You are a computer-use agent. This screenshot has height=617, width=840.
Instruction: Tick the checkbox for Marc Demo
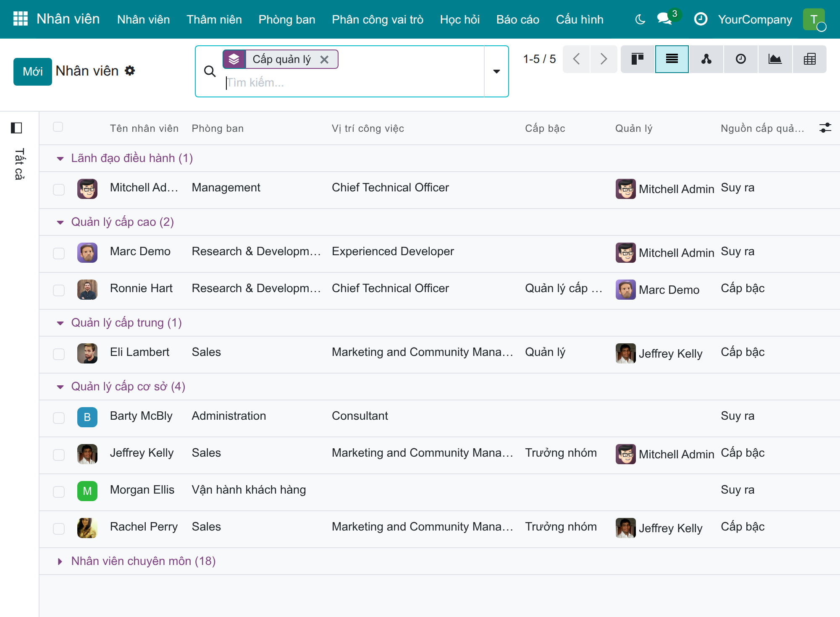[x=59, y=253]
